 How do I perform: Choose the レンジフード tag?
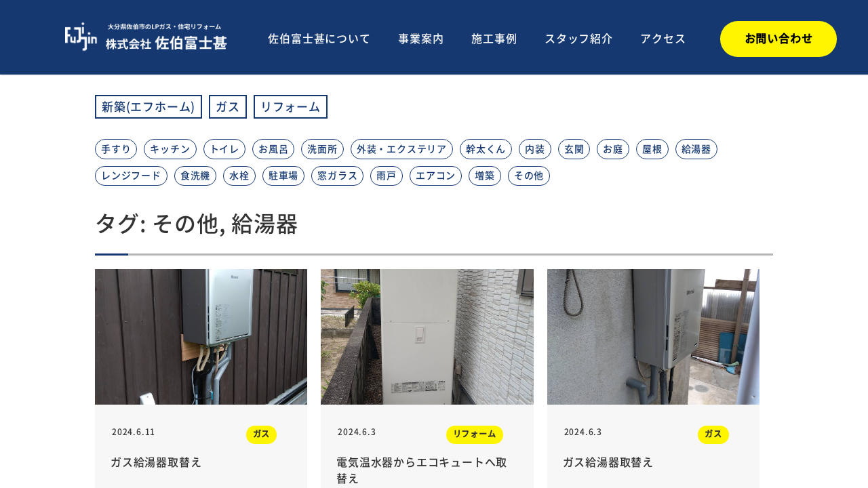click(131, 176)
